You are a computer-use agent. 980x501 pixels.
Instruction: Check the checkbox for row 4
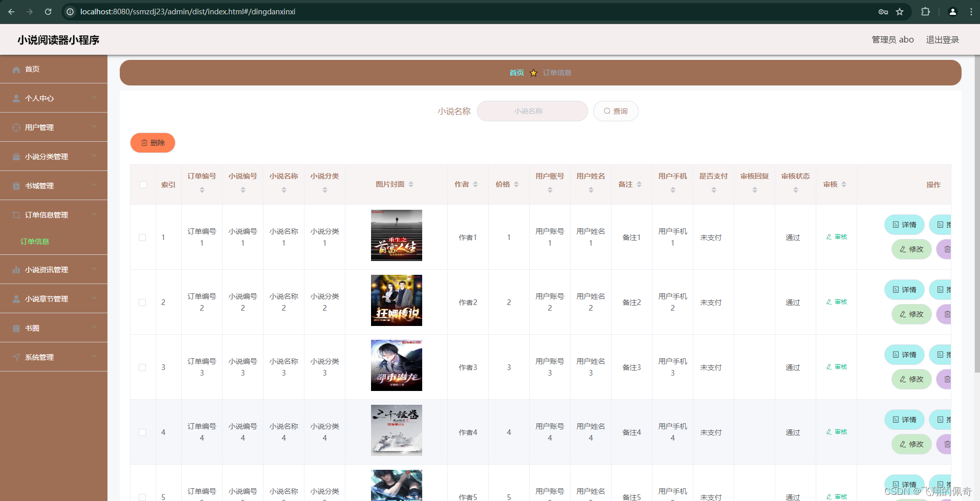tap(142, 432)
